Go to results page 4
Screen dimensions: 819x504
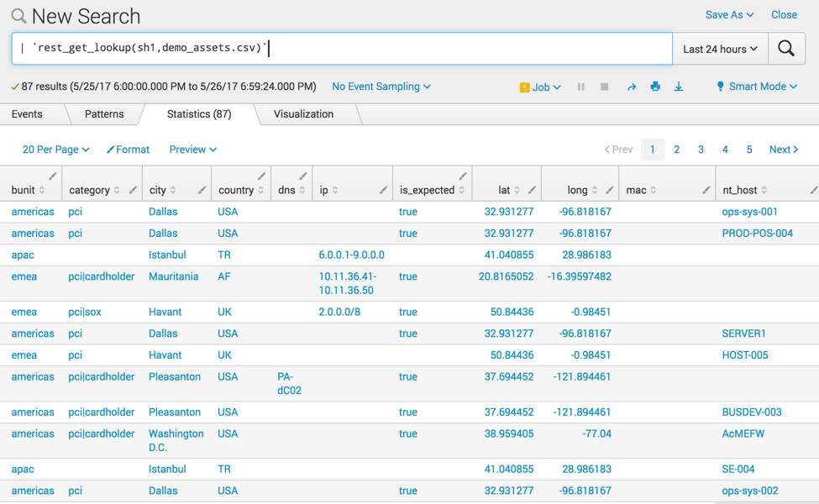tap(725, 150)
